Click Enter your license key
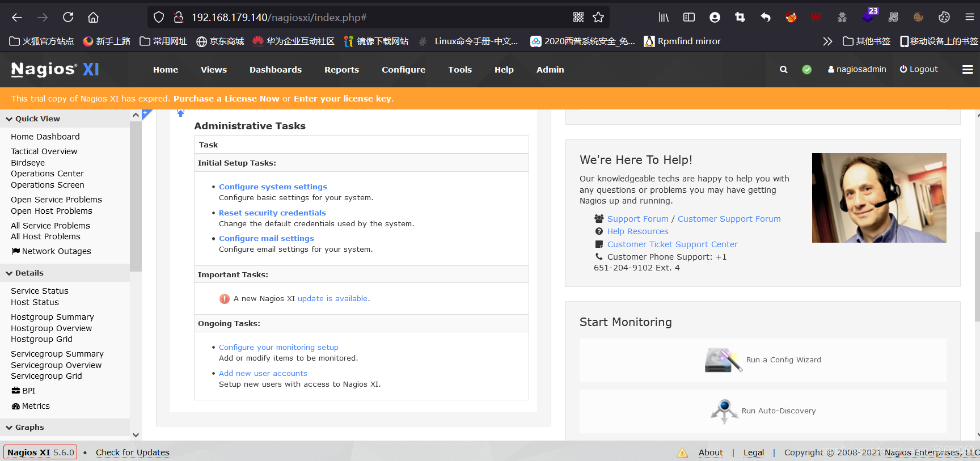Viewport: 980px width, 461px height. pyautogui.click(x=343, y=99)
